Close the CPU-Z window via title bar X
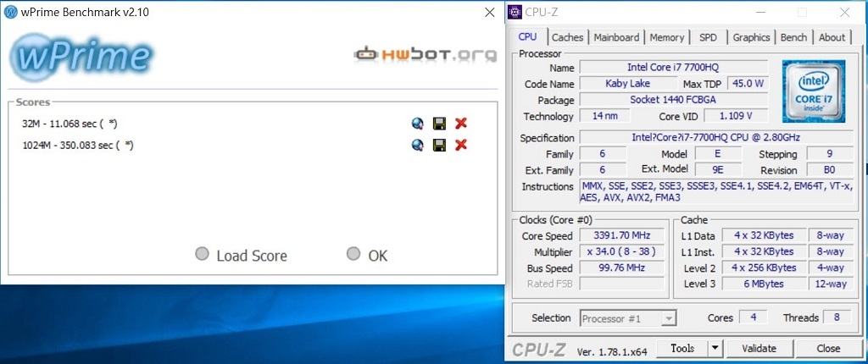 [x=844, y=12]
